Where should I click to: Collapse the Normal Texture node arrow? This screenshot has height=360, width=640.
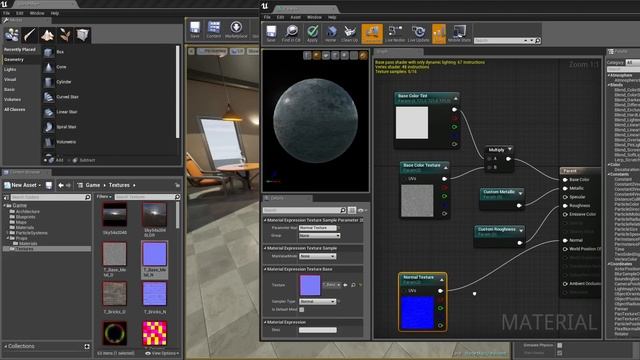[442, 280]
